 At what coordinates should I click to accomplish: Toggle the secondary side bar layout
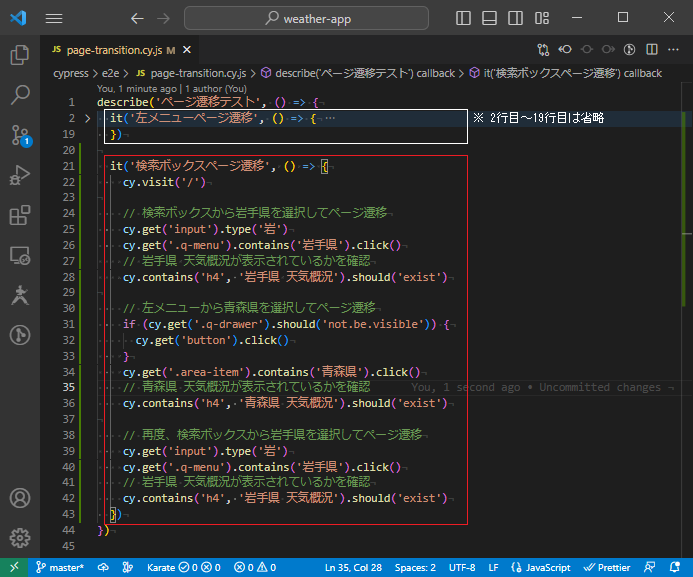[515, 18]
